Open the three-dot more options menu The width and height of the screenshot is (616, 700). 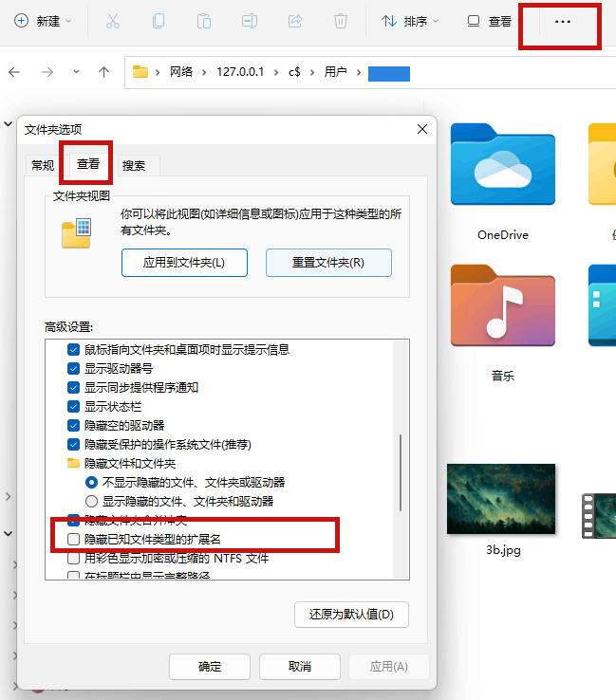[563, 21]
